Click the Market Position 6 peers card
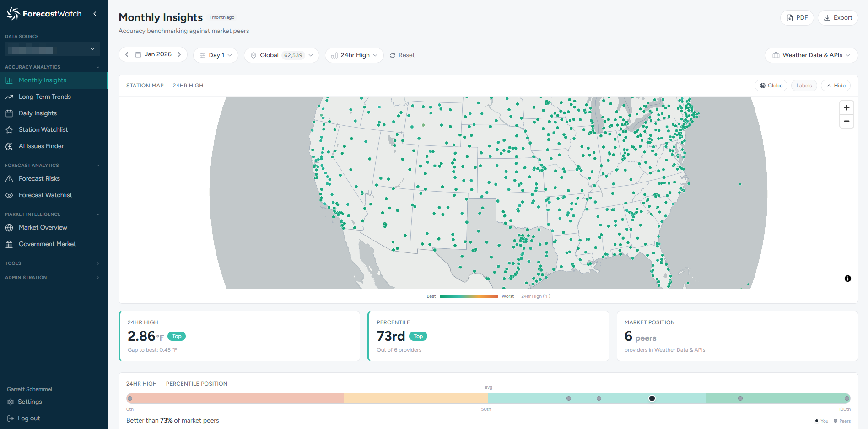868x429 pixels. point(737,336)
